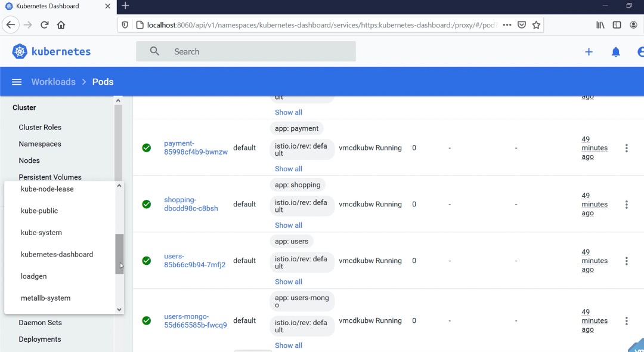Open the notifications bell icon
The image size is (644, 352).
click(x=616, y=52)
